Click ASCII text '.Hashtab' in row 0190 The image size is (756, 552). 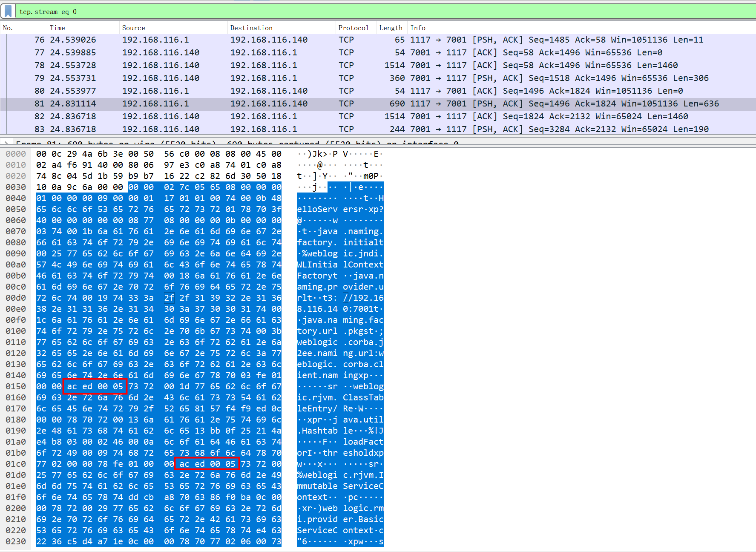(317, 431)
